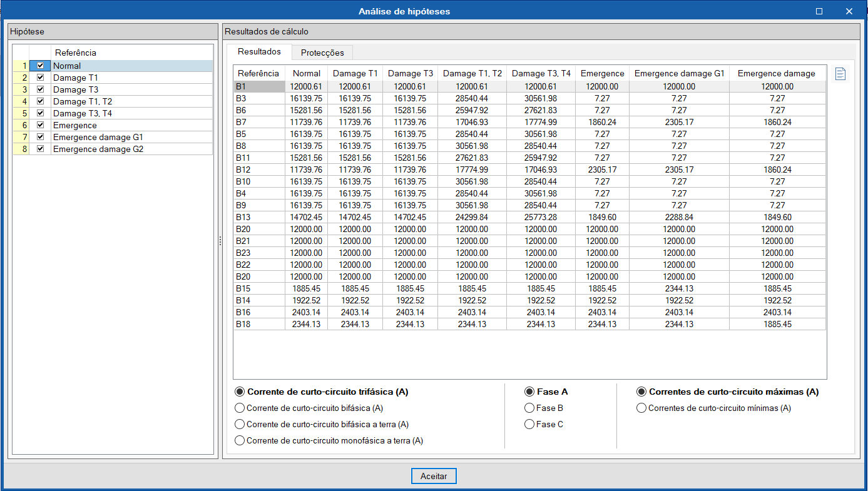Image resolution: width=868 pixels, height=491 pixels.
Task: Click B7 Emergence value 1860.24
Action: pos(603,122)
